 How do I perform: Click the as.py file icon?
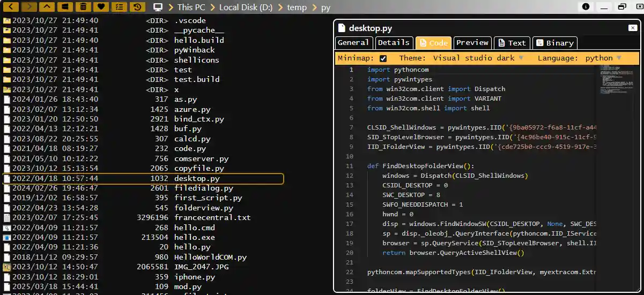pos(7,99)
